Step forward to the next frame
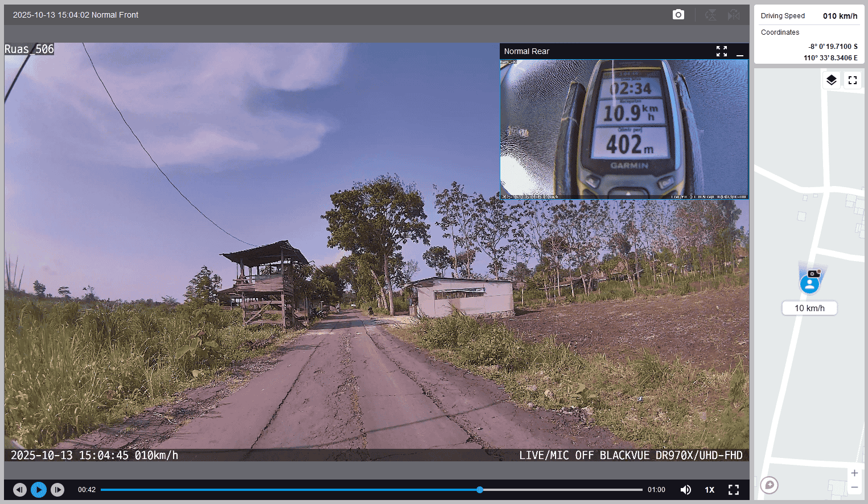Image resolution: width=868 pixels, height=504 pixels. 57,490
